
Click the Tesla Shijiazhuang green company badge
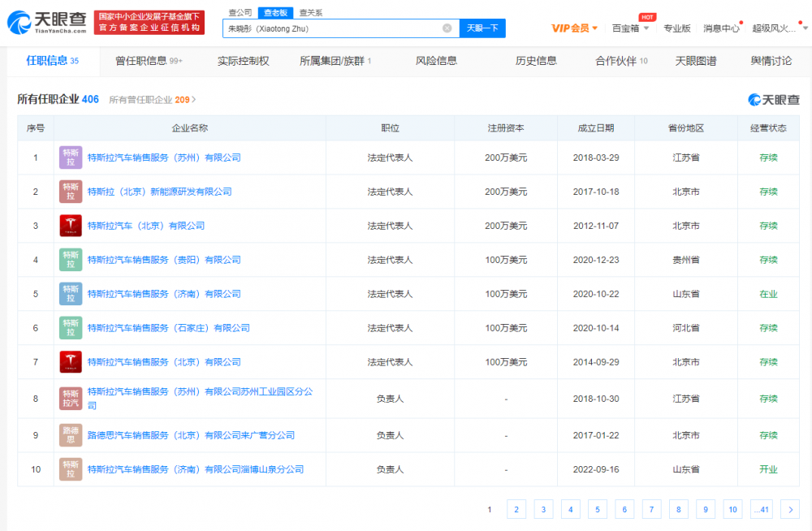71,328
